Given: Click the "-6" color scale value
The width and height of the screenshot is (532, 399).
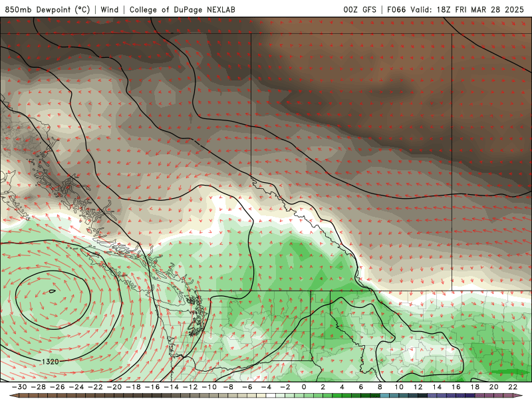Looking at the screenshot, I should 247,387.
